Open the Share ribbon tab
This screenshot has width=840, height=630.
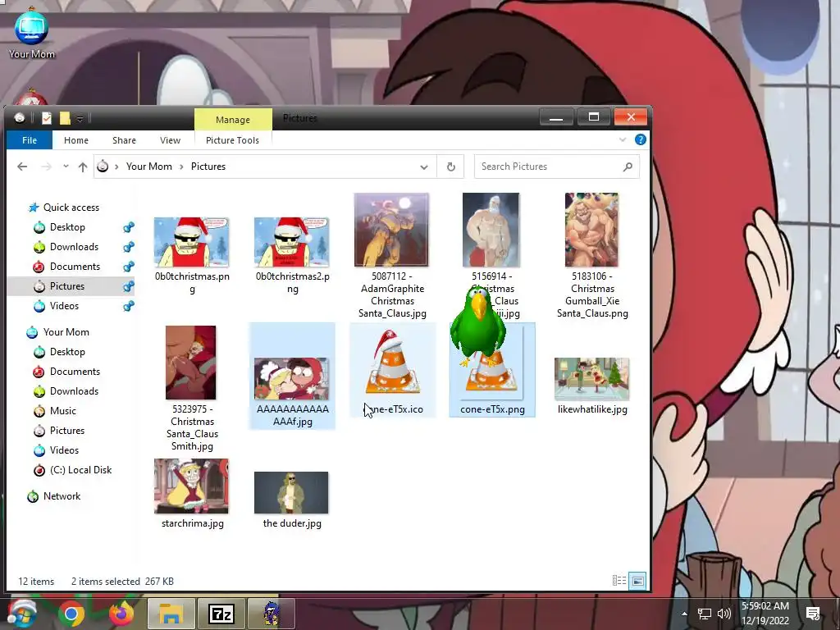pyautogui.click(x=124, y=140)
